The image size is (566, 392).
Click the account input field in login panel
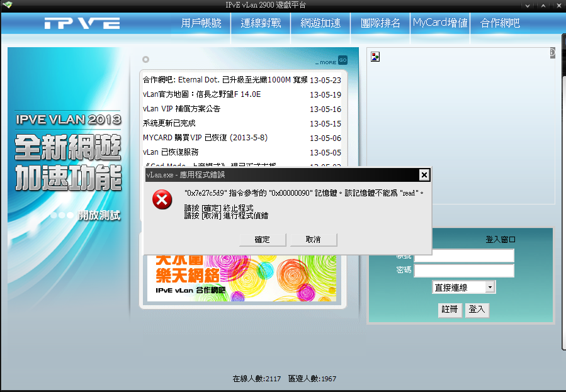(464, 255)
